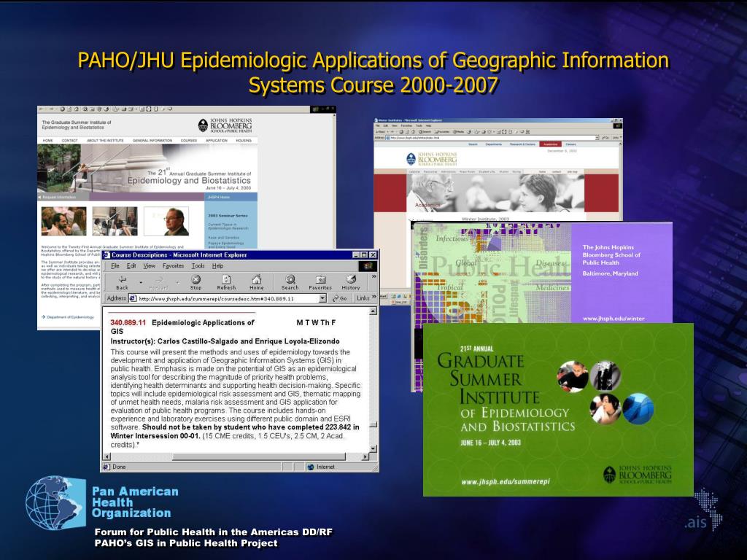Click HOUSING in Summer Institute nav bar
The height and width of the screenshot is (560, 747).
tap(244, 141)
